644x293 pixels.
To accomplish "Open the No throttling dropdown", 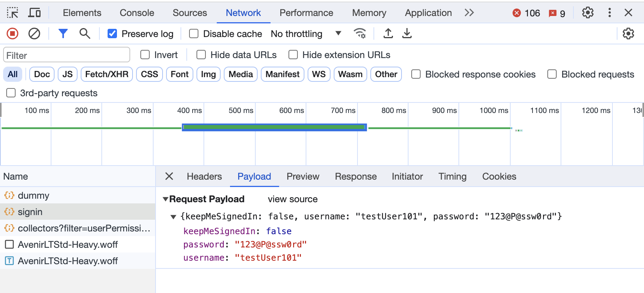I will click(x=306, y=34).
